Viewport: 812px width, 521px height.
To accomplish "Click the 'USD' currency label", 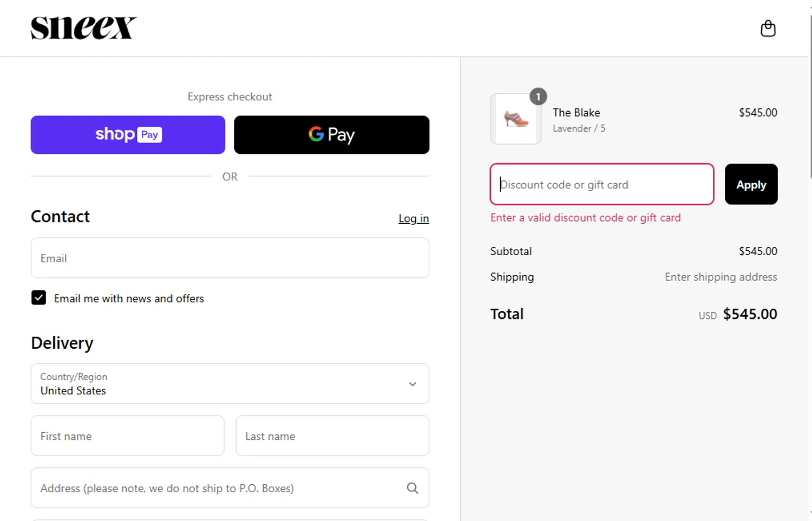I will point(708,316).
